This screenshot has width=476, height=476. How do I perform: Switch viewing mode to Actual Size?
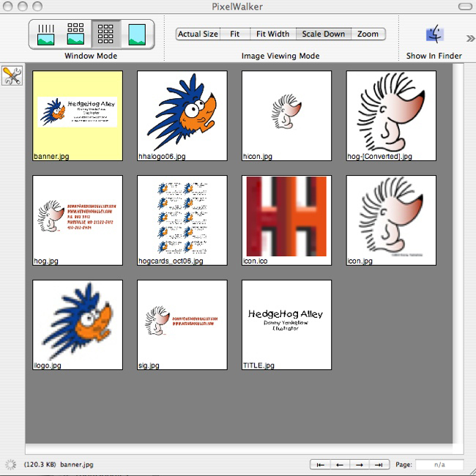198,34
